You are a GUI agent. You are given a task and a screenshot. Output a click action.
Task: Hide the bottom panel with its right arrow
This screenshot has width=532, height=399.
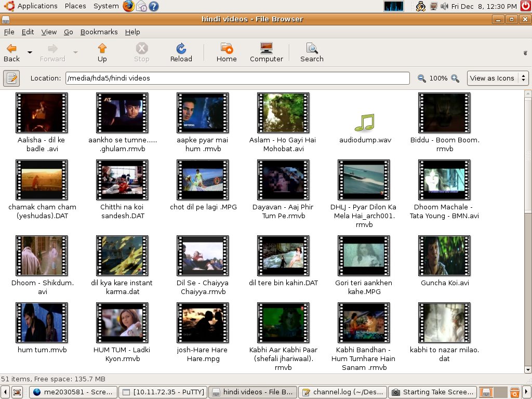coord(527,392)
